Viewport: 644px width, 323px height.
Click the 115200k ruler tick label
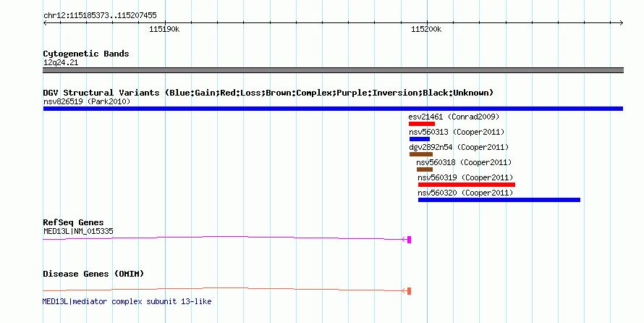(x=426, y=29)
